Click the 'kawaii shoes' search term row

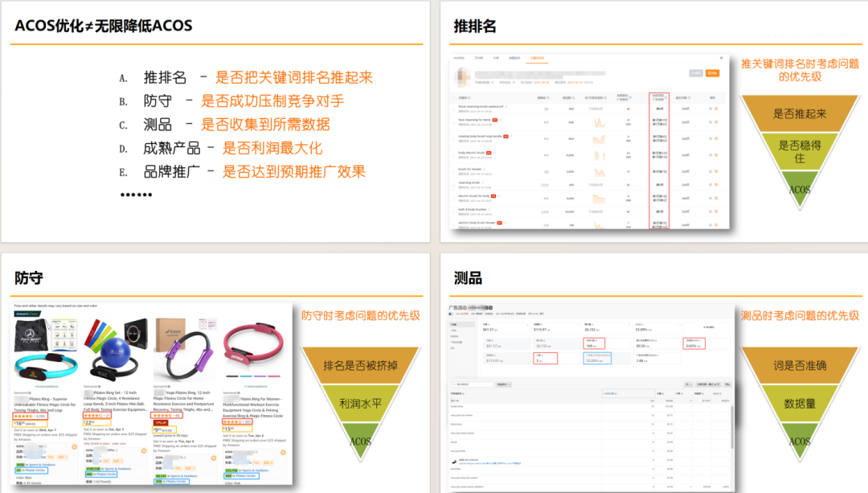pos(590,407)
